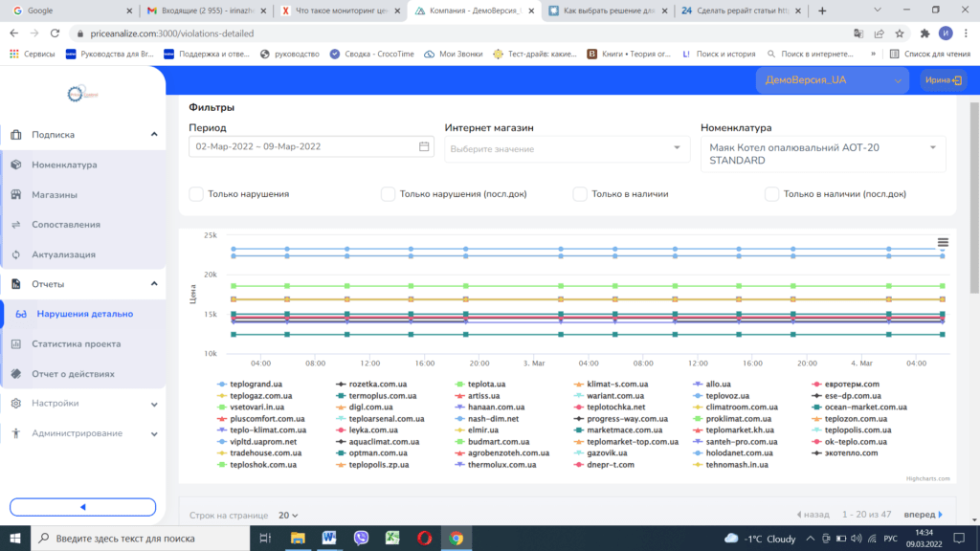Click the Отчеты document icon
The width and height of the screenshot is (980, 551).
coord(16,283)
